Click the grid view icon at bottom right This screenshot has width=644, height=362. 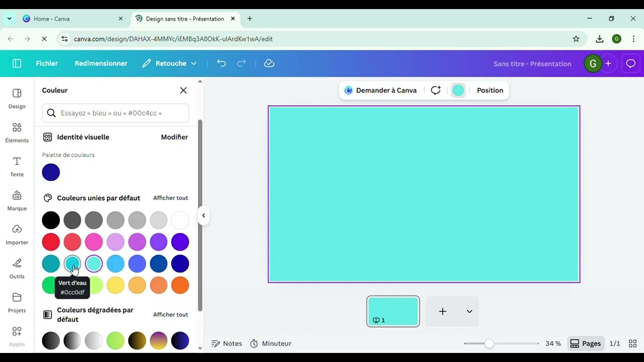pos(633,343)
